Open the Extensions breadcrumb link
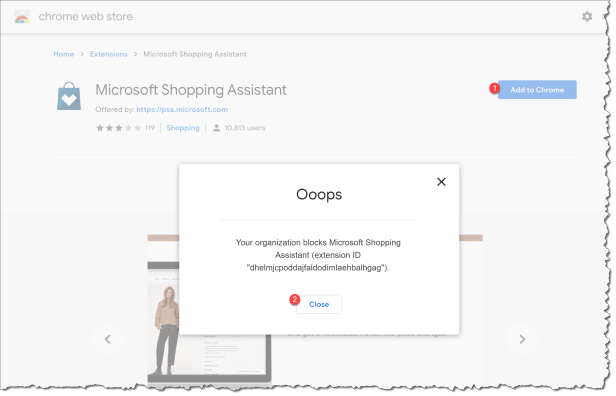The width and height of the screenshot is (616, 396). pos(109,54)
